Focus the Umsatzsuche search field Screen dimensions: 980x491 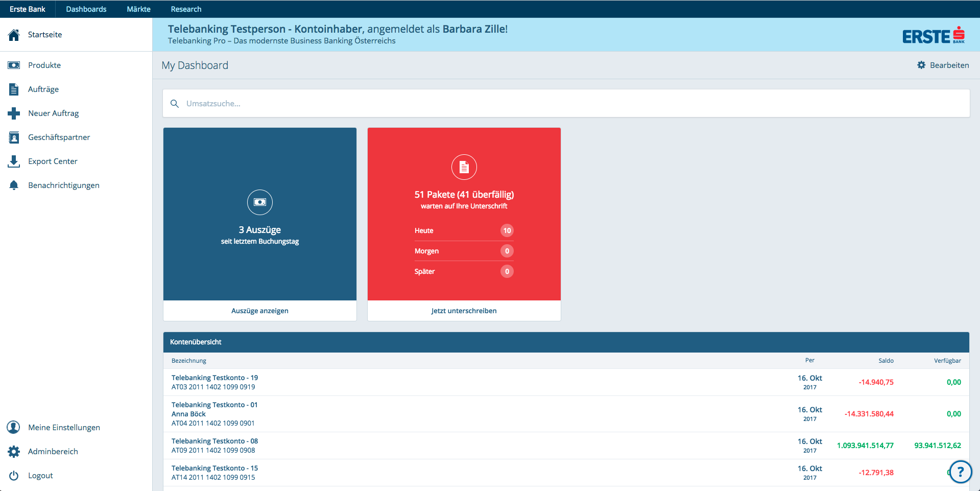(x=566, y=104)
